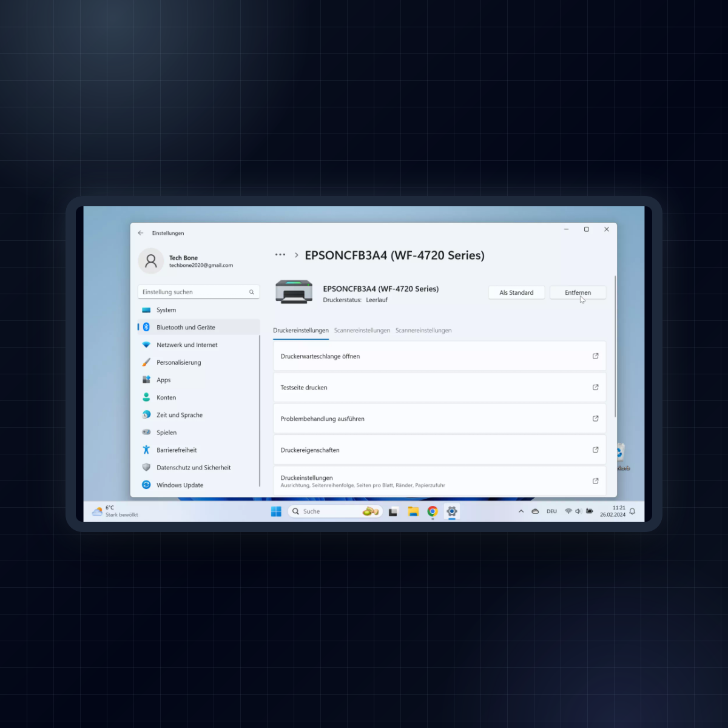Image resolution: width=728 pixels, height=728 pixels.
Task: Click the OneDrive cloud tray icon
Action: coord(535,511)
